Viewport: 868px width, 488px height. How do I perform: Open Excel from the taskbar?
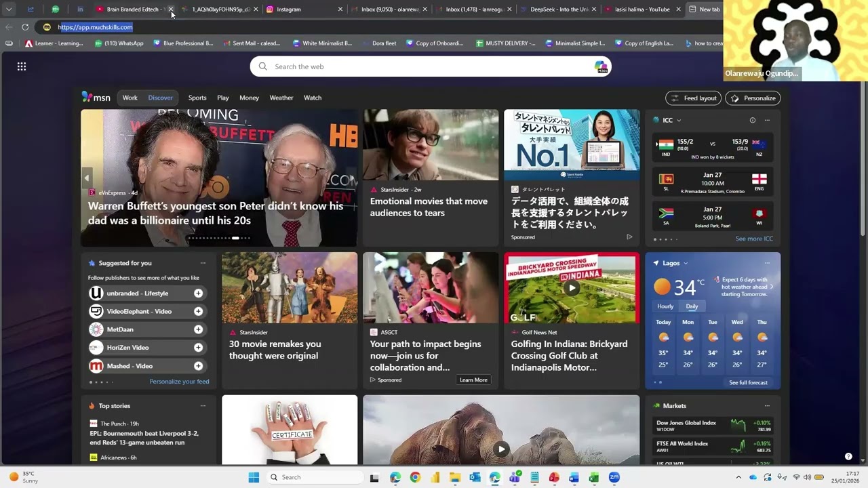click(x=594, y=477)
